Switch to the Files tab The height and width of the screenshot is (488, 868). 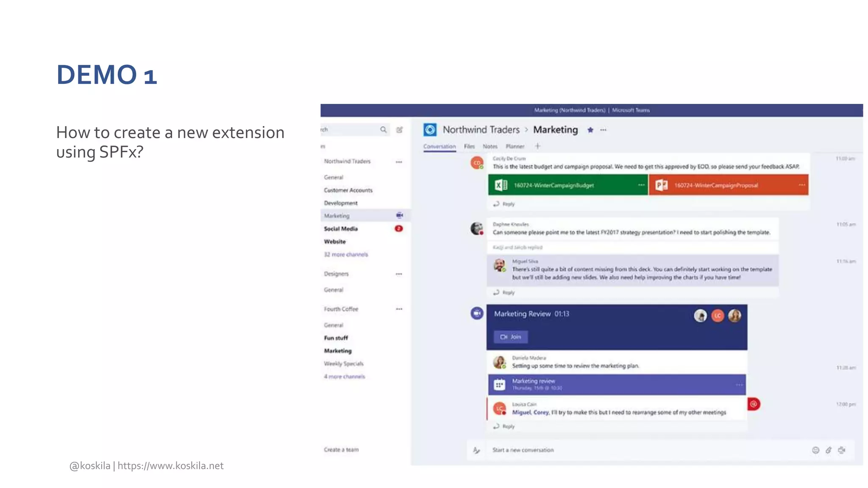click(x=469, y=147)
